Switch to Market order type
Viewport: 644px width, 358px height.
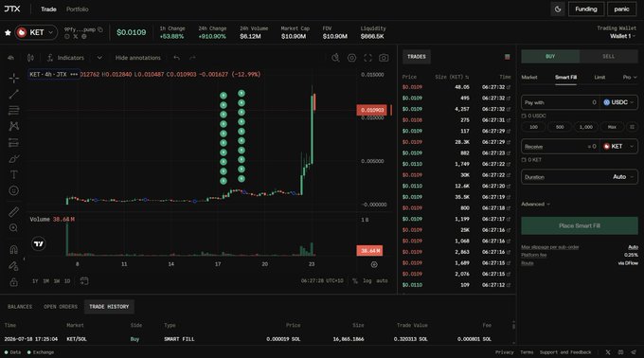[529, 77]
